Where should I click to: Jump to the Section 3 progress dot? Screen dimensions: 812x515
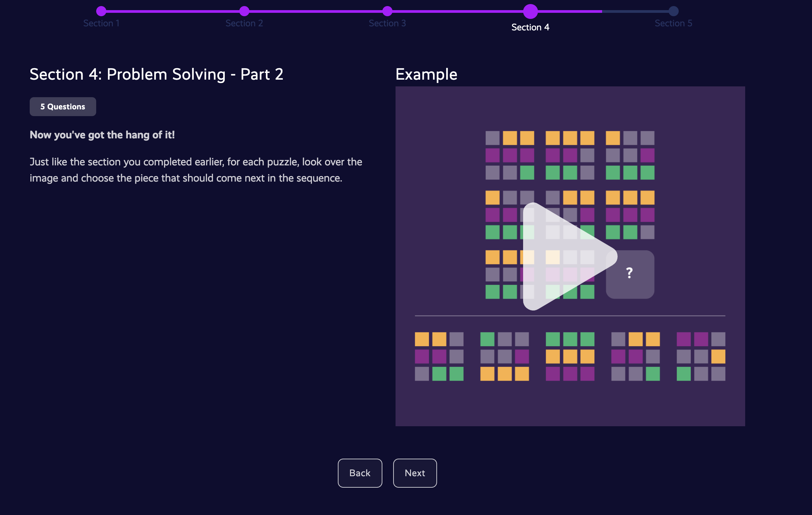click(x=387, y=11)
